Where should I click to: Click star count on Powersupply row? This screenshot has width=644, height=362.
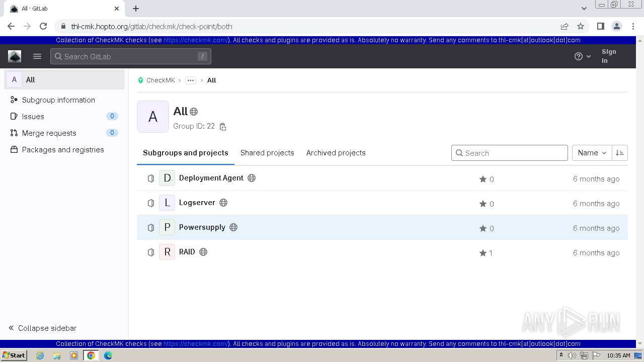[x=487, y=228]
